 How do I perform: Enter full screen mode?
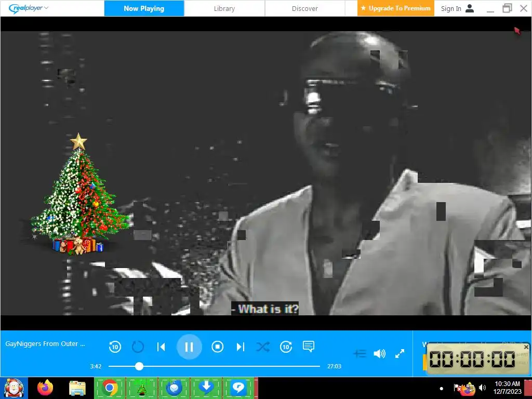click(400, 353)
